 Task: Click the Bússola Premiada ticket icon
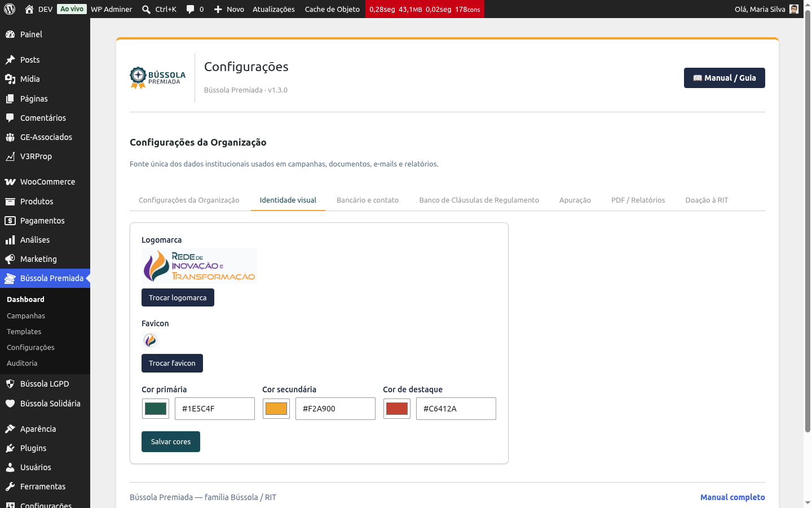pyautogui.click(x=10, y=278)
